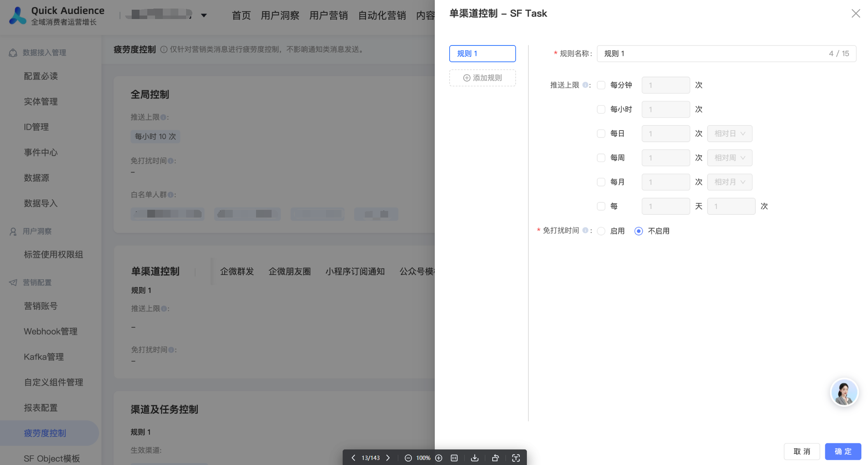
Task: Click the Quick Audience logo icon
Action: point(18,16)
